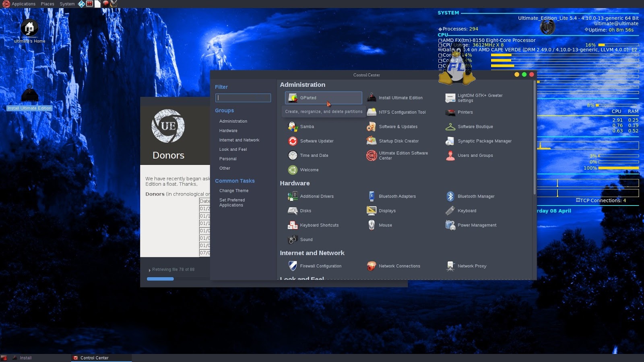Open Samba configuration

click(x=301, y=127)
